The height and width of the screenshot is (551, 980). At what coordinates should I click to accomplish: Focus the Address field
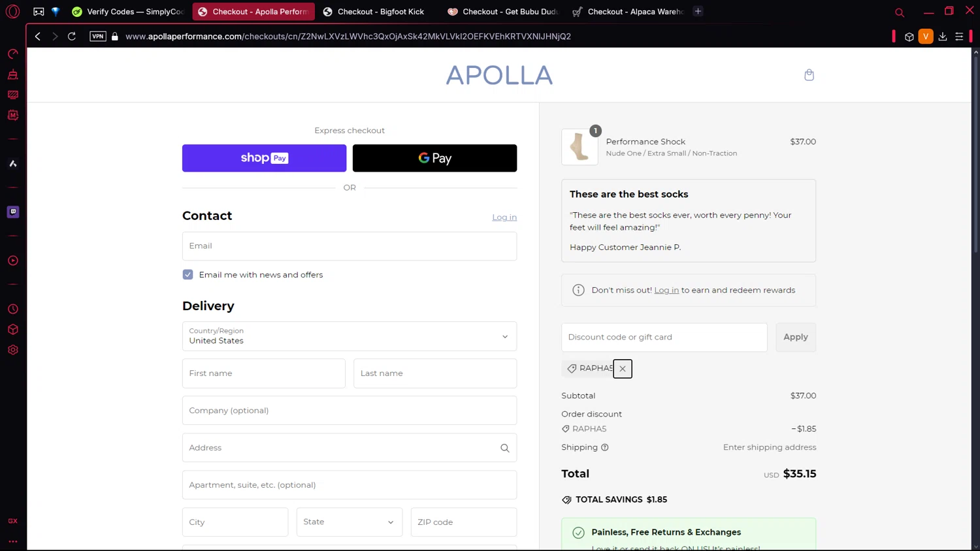[x=350, y=448]
